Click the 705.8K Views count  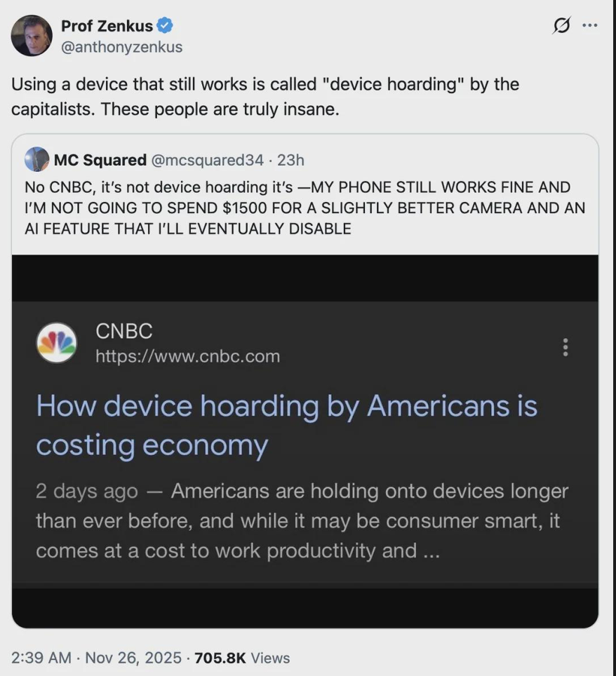pos(242,658)
